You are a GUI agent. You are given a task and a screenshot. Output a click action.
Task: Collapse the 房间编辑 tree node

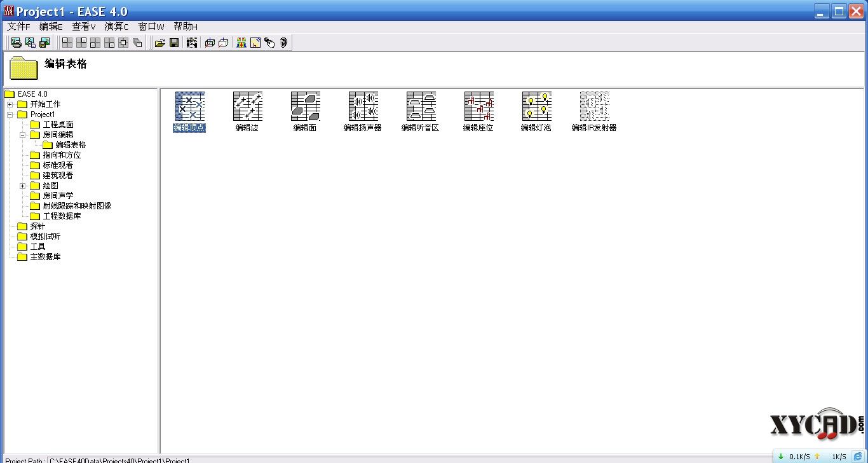click(23, 135)
